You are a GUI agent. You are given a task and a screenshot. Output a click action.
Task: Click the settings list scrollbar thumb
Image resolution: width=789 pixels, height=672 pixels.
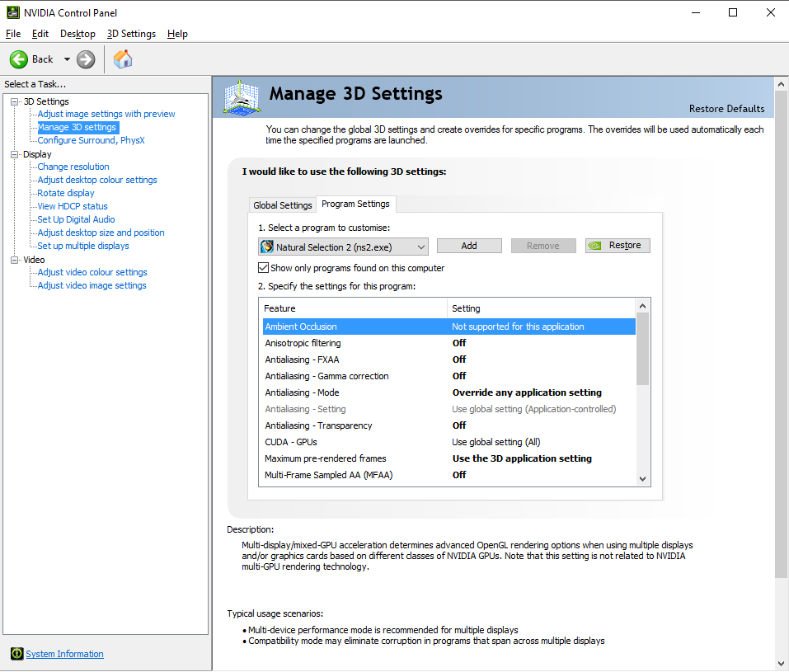(642, 349)
